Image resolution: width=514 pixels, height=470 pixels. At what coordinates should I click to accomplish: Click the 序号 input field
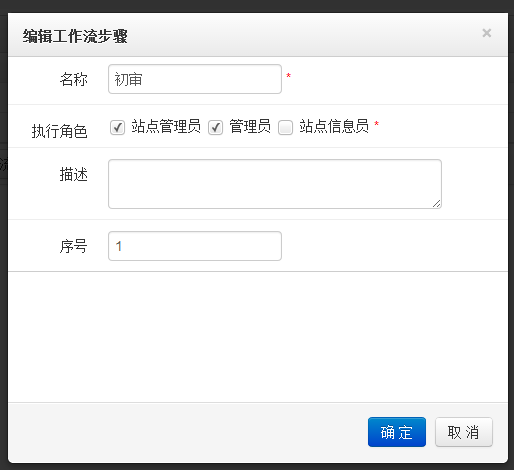(x=195, y=246)
